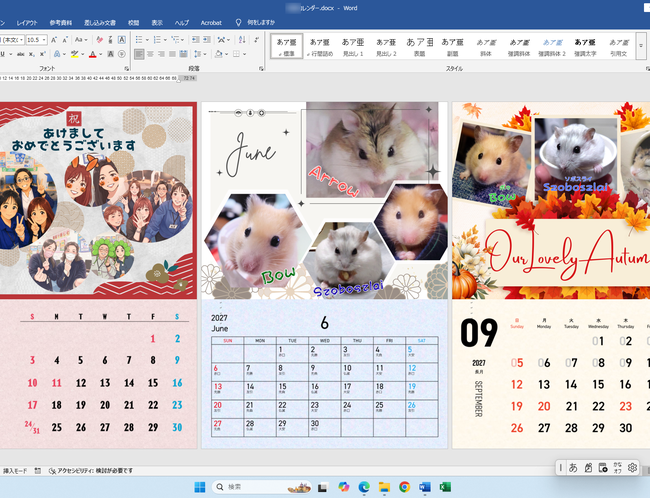
Task: Apply the text effects glowing A icon
Action: (x=57, y=54)
